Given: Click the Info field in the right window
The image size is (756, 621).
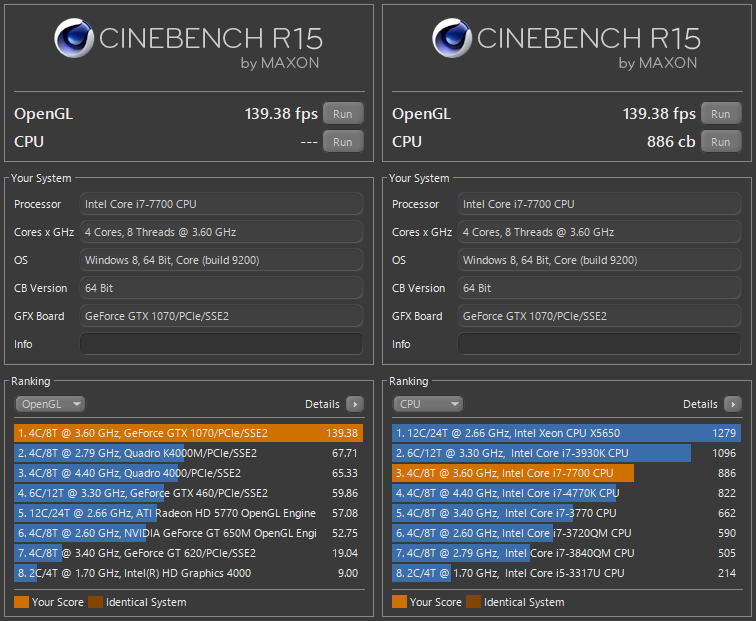Looking at the screenshot, I should 599,344.
